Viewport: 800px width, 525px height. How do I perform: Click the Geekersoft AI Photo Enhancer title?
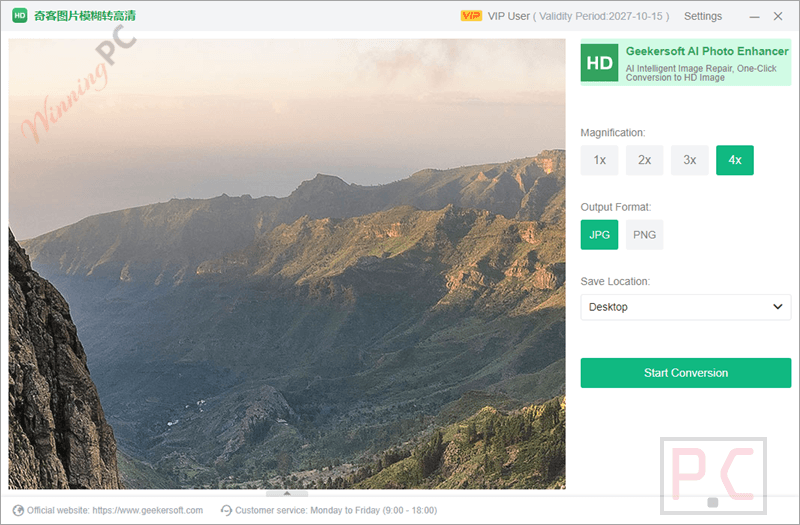tap(707, 51)
